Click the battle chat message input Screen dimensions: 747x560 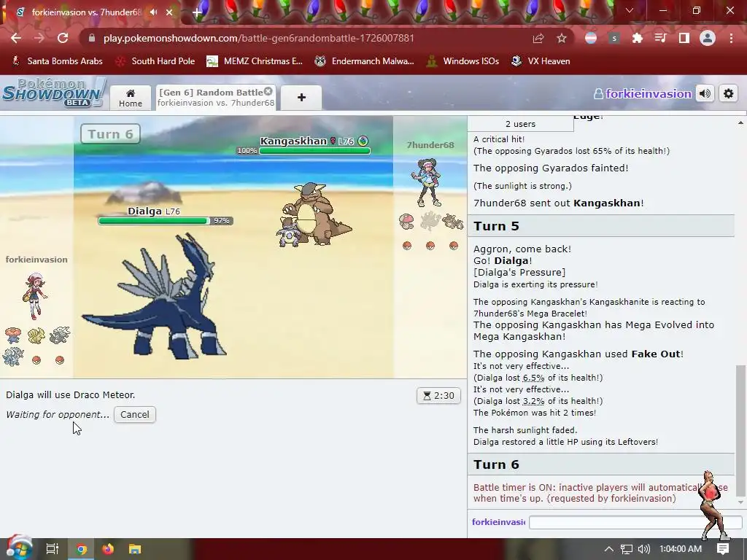635,522
